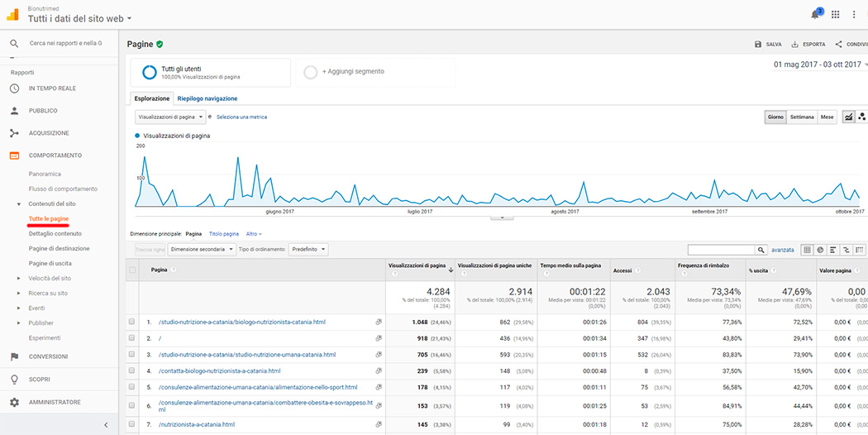Check the box for nutrizionista-a-catania row

coord(131,424)
